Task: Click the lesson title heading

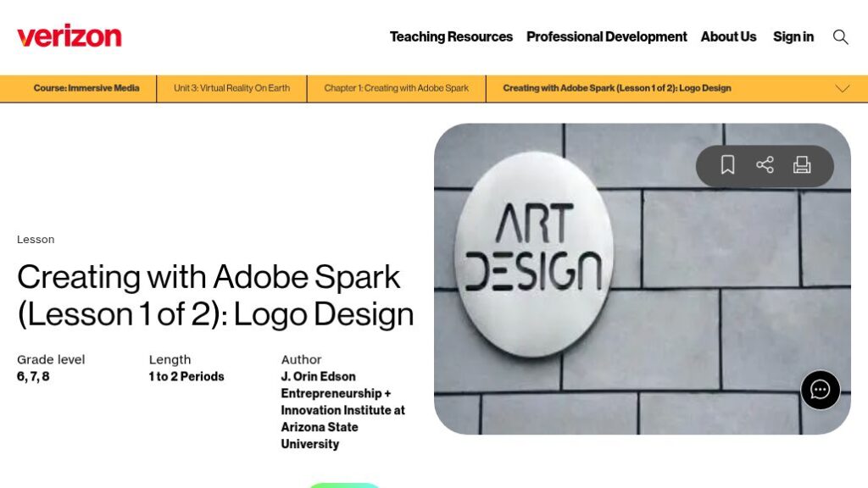Action: coord(215,296)
